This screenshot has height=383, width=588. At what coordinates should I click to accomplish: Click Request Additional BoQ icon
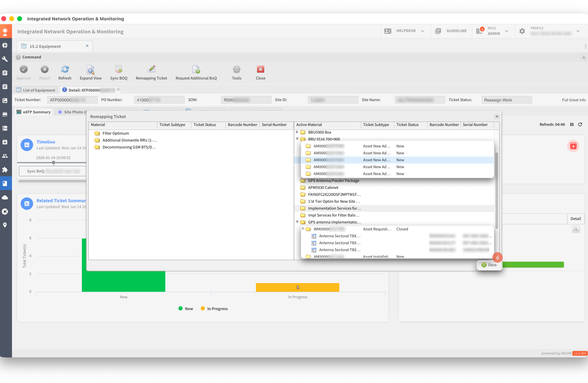click(x=196, y=70)
